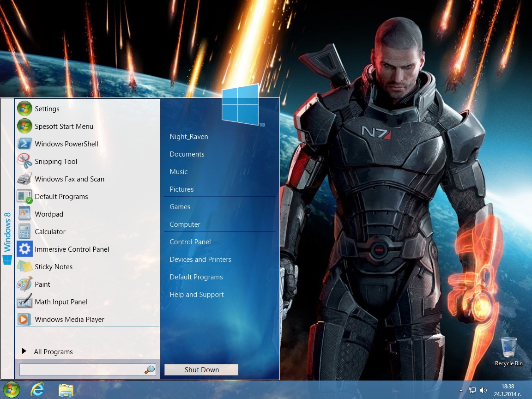The height and width of the screenshot is (399, 532).
Task: Click the Start orb on taskbar
Action: coord(12,390)
